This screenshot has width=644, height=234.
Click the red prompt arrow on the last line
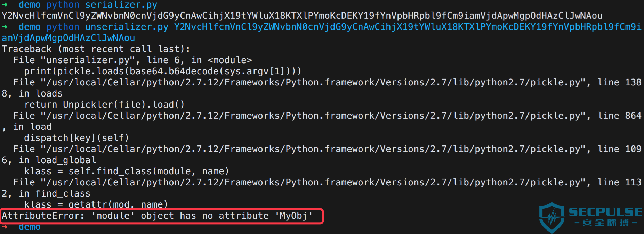5,227
